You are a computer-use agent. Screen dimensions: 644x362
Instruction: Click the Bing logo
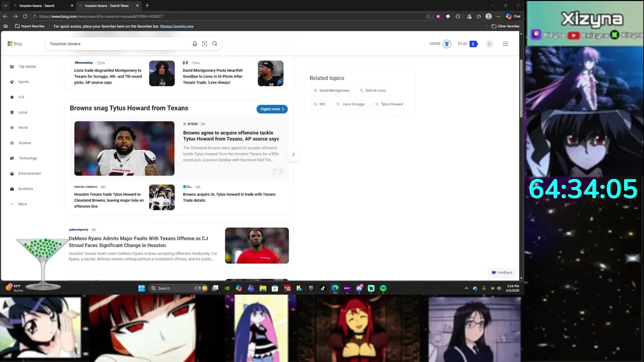15,44
